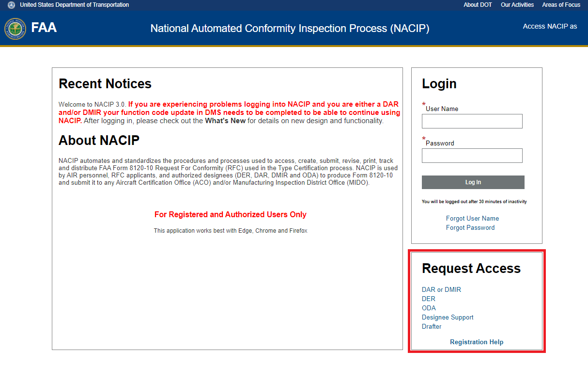This screenshot has width=588, height=367.
Task: Open the About DOT menu
Action: pos(478,5)
